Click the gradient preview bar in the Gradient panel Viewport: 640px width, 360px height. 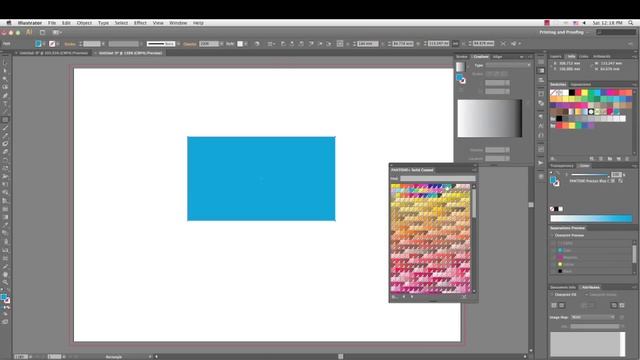489,118
